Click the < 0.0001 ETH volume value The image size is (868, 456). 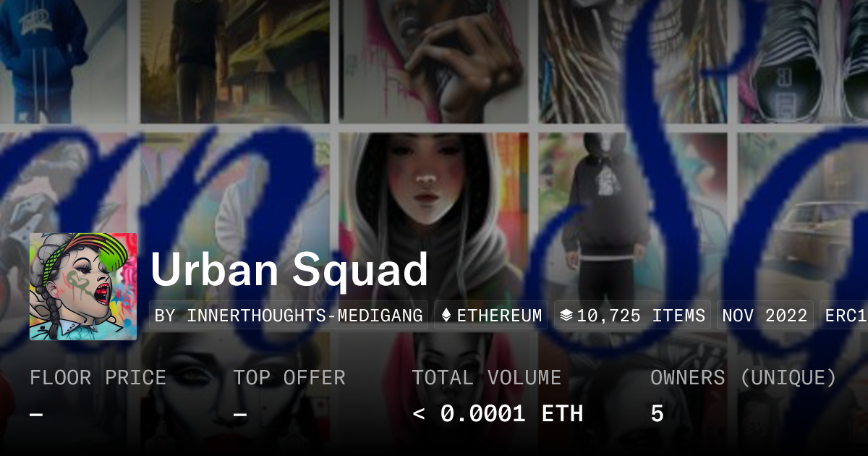(498, 413)
